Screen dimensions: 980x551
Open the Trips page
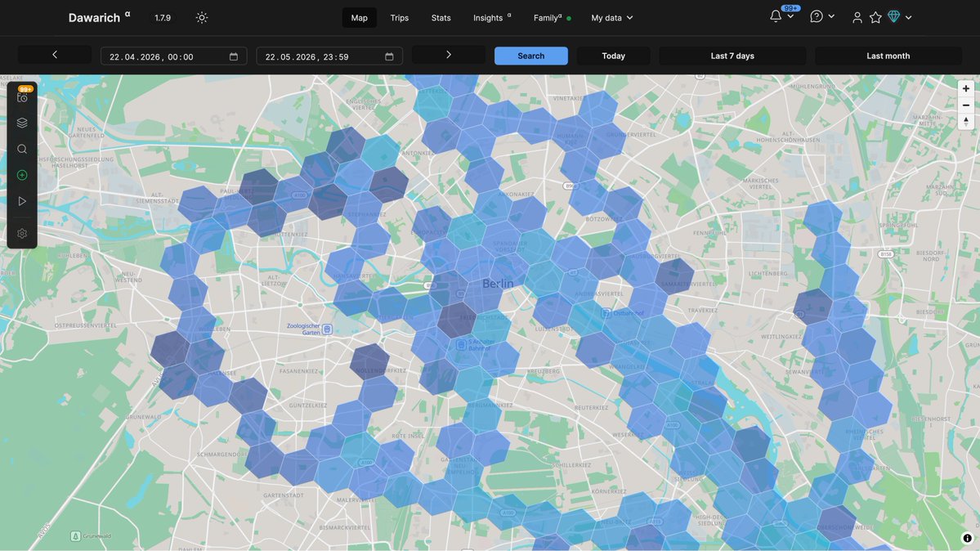(400, 17)
